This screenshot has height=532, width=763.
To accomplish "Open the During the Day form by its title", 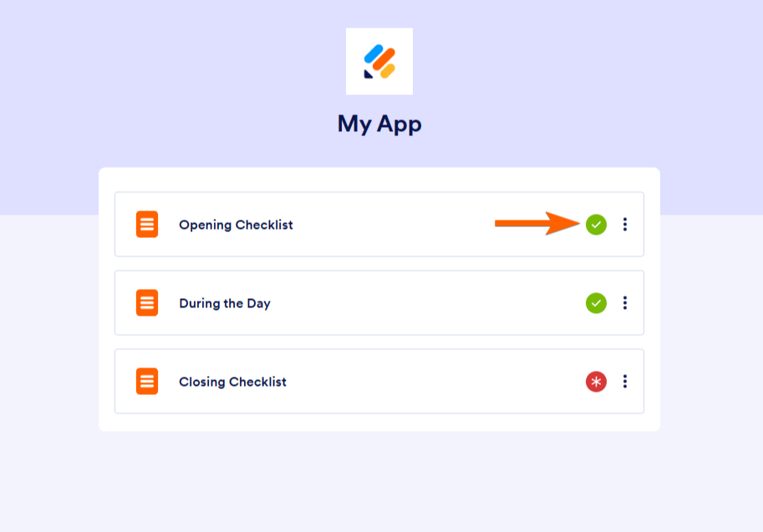I will [225, 303].
